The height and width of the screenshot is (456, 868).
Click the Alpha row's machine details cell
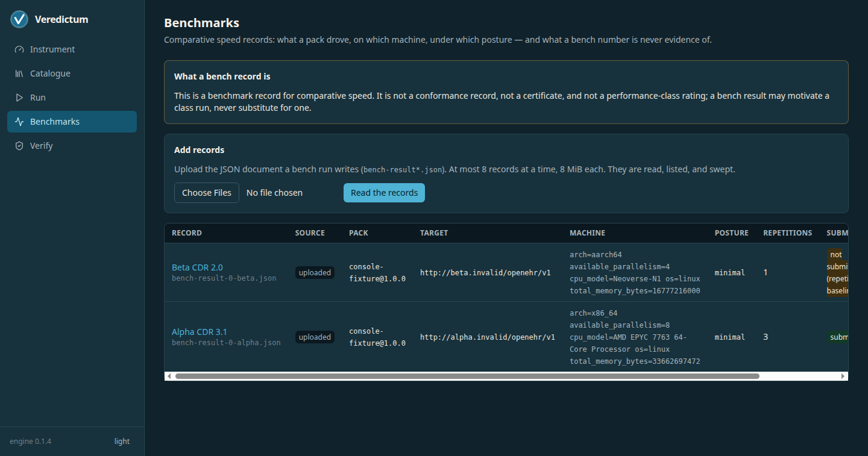click(635, 337)
